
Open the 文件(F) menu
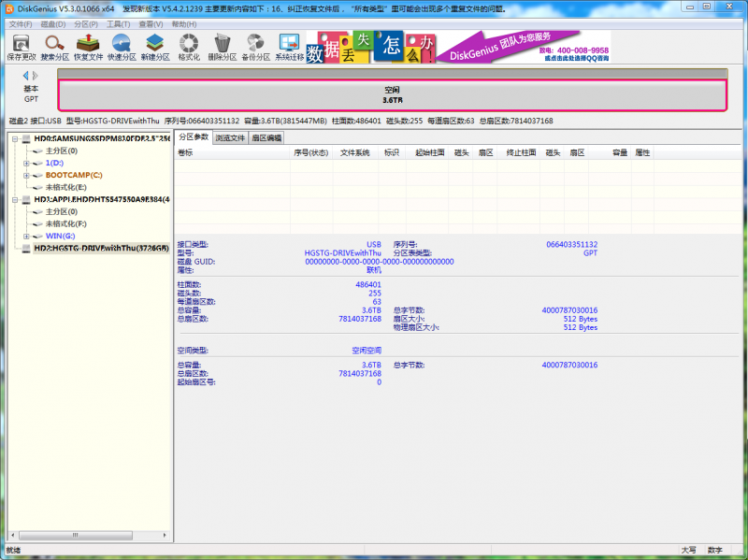point(21,24)
